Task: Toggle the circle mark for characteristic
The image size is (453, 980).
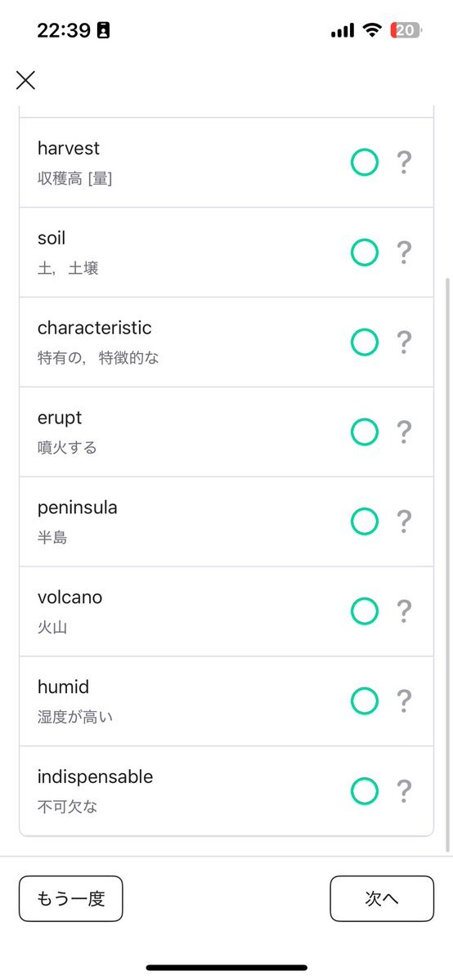Action: coord(364,342)
